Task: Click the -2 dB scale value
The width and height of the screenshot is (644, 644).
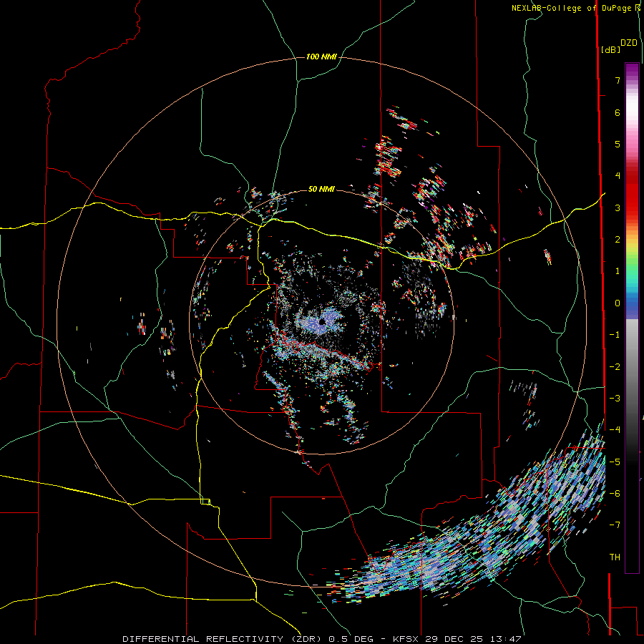Action: [x=615, y=367]
